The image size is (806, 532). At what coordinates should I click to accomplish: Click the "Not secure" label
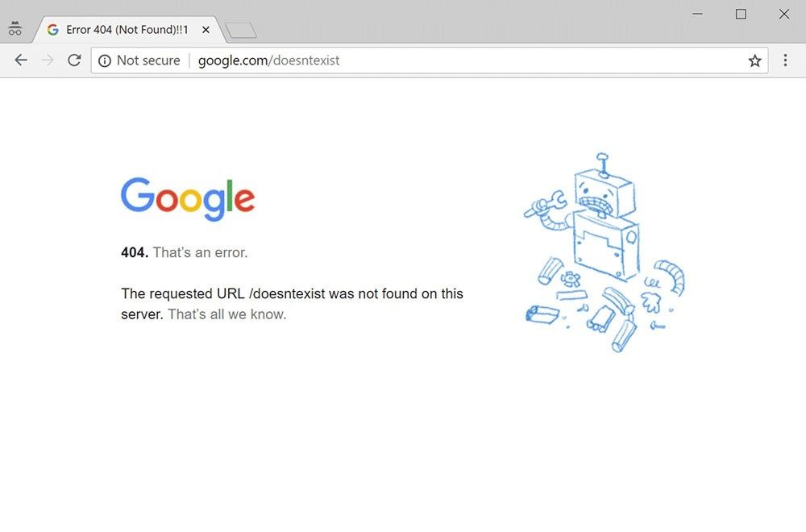tap(148, 60)
